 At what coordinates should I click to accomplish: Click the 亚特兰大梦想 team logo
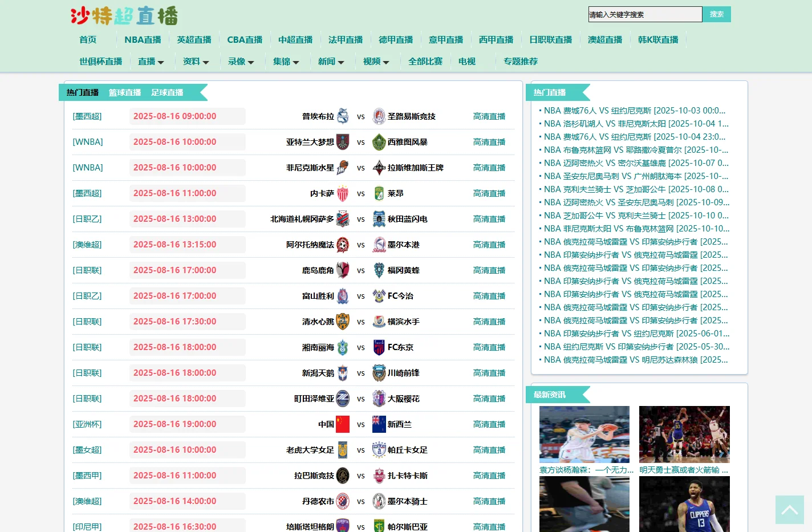pos(342,142)
